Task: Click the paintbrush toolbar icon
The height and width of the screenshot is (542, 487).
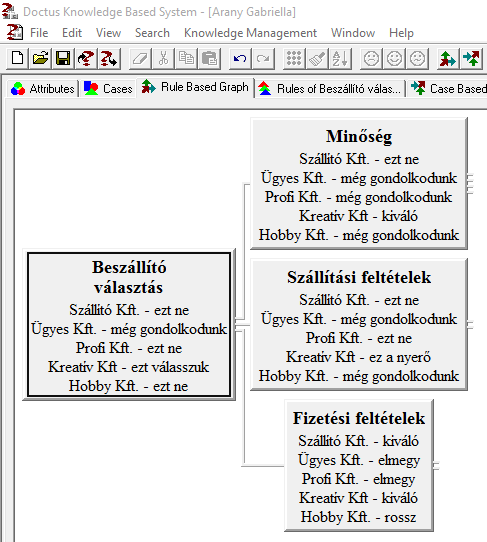Action: pyautogui.click(x=317, y=58)
